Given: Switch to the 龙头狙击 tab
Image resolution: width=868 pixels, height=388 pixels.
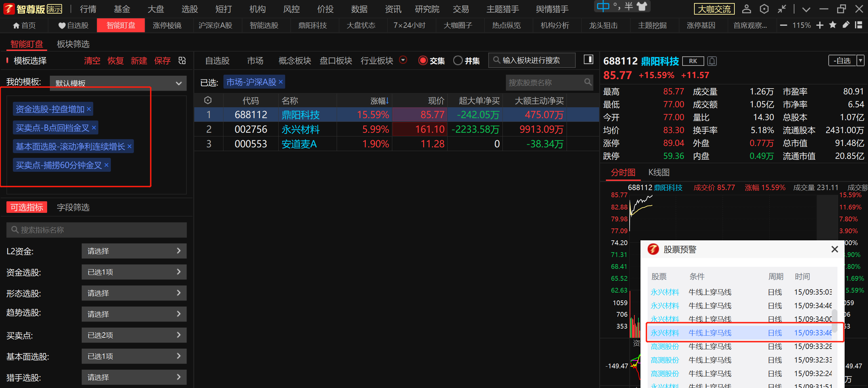Looking at the screenshot, I should point(603,25).
